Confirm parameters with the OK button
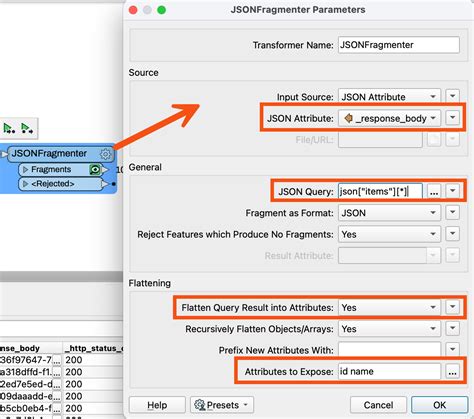The image size is (474, 419). [439, 405]
